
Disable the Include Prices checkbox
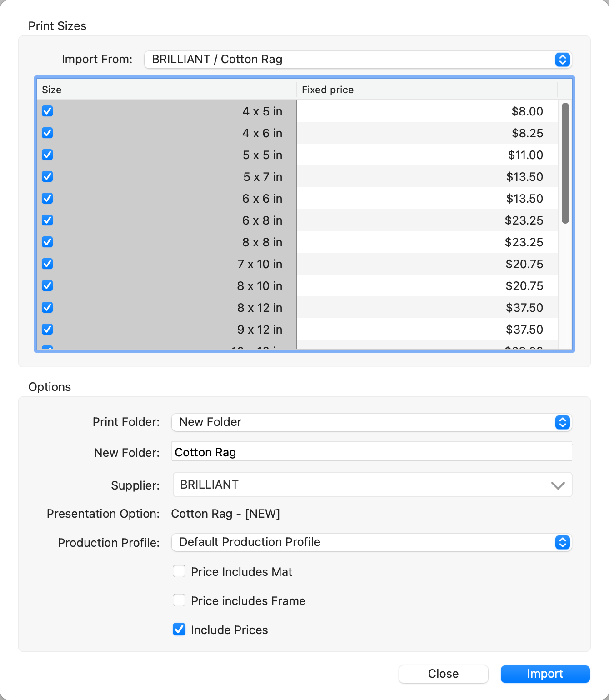pos(179,630)
